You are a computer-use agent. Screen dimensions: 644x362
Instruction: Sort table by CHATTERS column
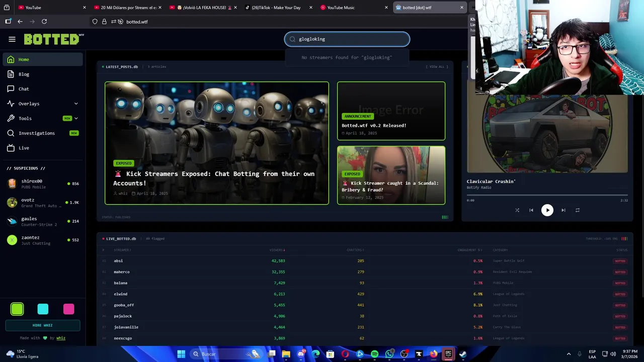click(355, 250)
